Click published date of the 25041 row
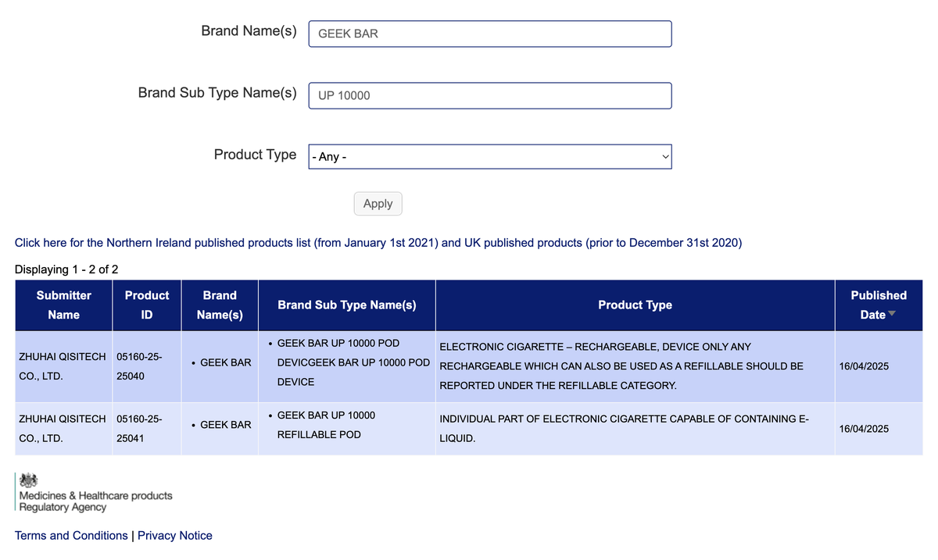 coord(864,429)
